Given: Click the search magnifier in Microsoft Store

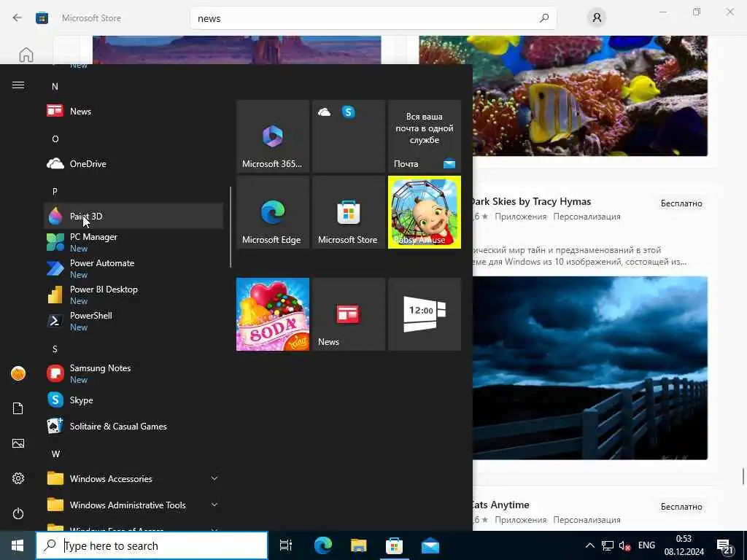Looking at the screenshot, I should [x=544, y=18].
